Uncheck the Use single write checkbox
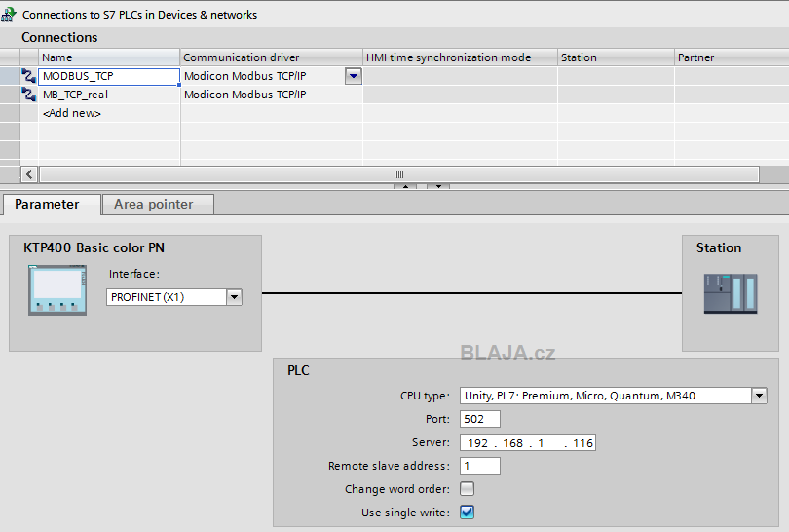 click(x=467, y=513)
